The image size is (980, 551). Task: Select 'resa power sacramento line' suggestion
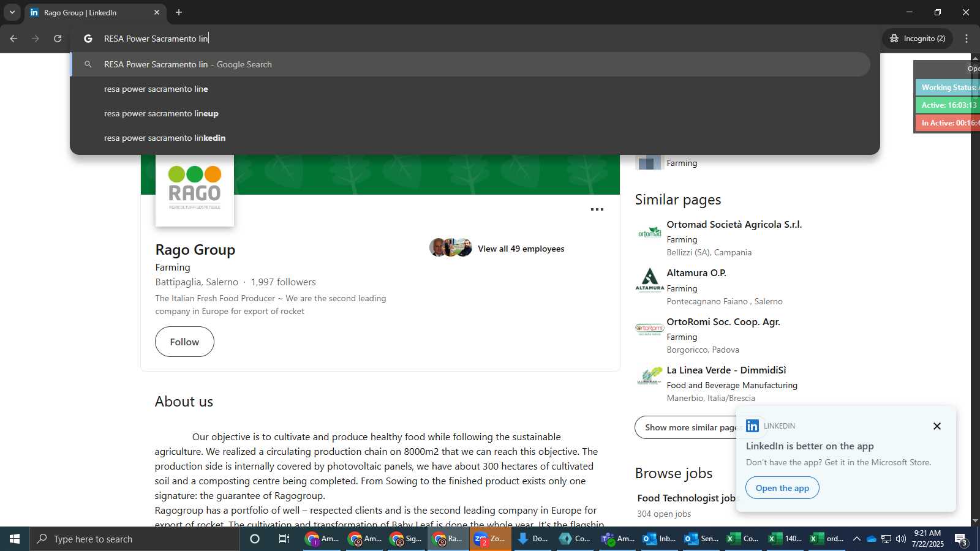[470, 89]
